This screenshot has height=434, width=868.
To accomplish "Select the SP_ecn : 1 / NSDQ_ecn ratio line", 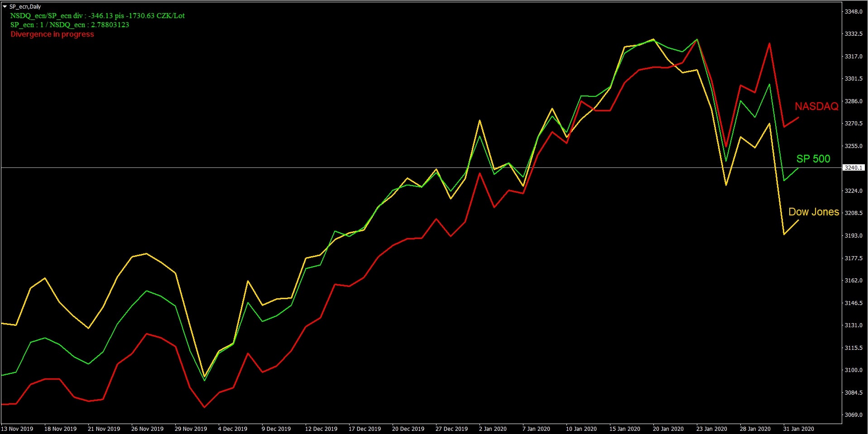I will tap(70, 25).
